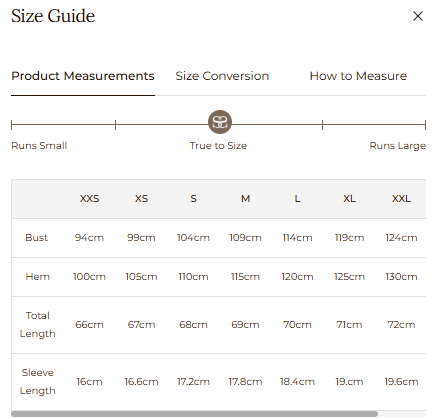Image resolution: width=439 pixels, height=419 pixels.
Task: Click the 66cm total length value
Action: tap(89, 325)
